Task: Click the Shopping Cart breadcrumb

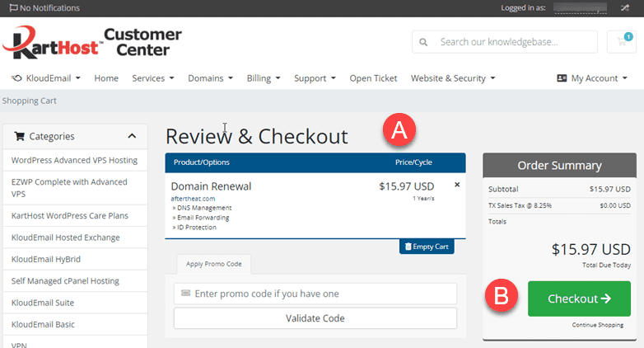Action: point(29,101)
